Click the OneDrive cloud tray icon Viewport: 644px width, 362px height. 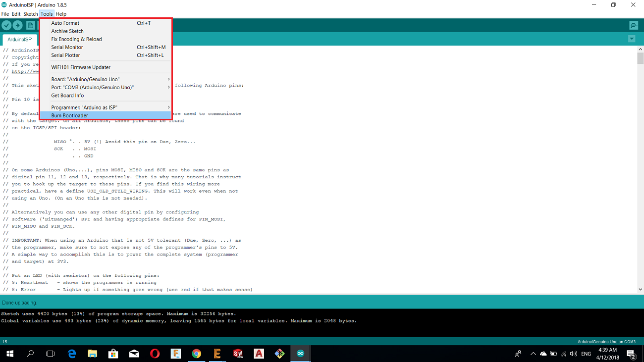tap(543, 354)
